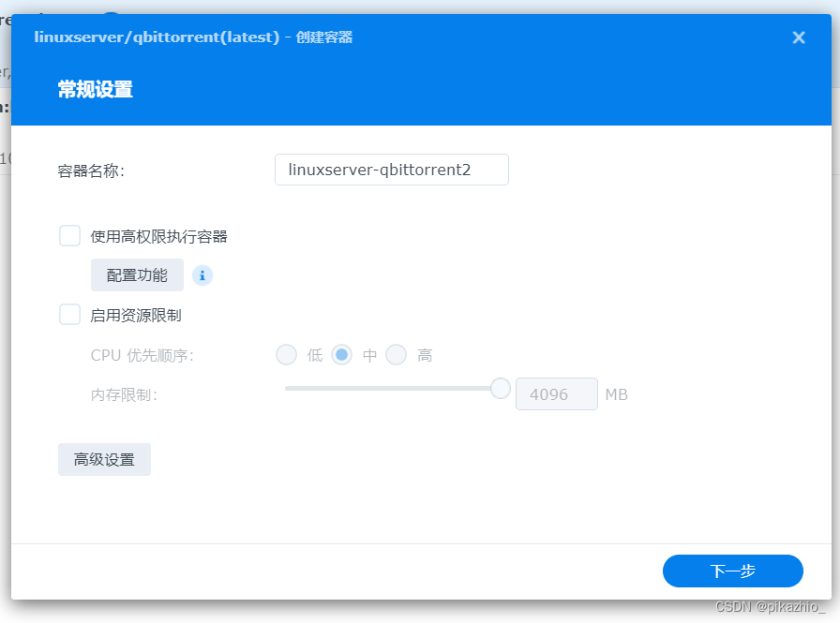The image size is (840, 623).
Task: Tick the 启用资源限制 checkbox
Action: tap(69, 315)
